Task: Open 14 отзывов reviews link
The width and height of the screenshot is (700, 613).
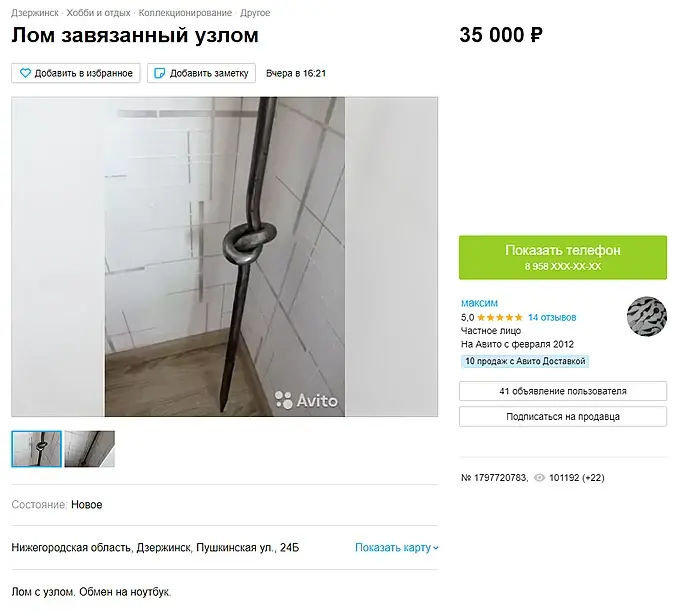Action: [x=552, y=317]
